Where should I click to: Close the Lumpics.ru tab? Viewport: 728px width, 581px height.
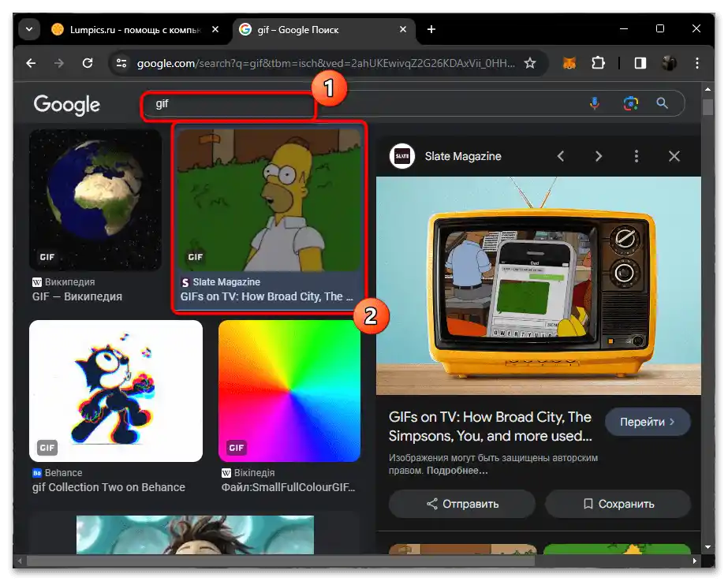[215, 29]
